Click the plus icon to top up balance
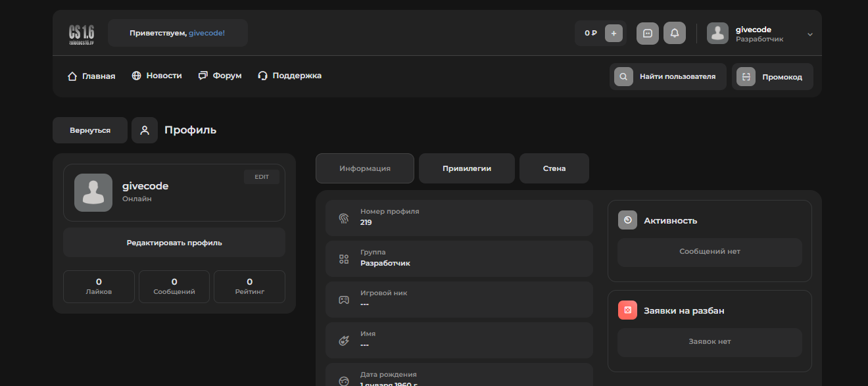Image resolution: width=868 pixels, height=386 pixels. click(614, 34)
